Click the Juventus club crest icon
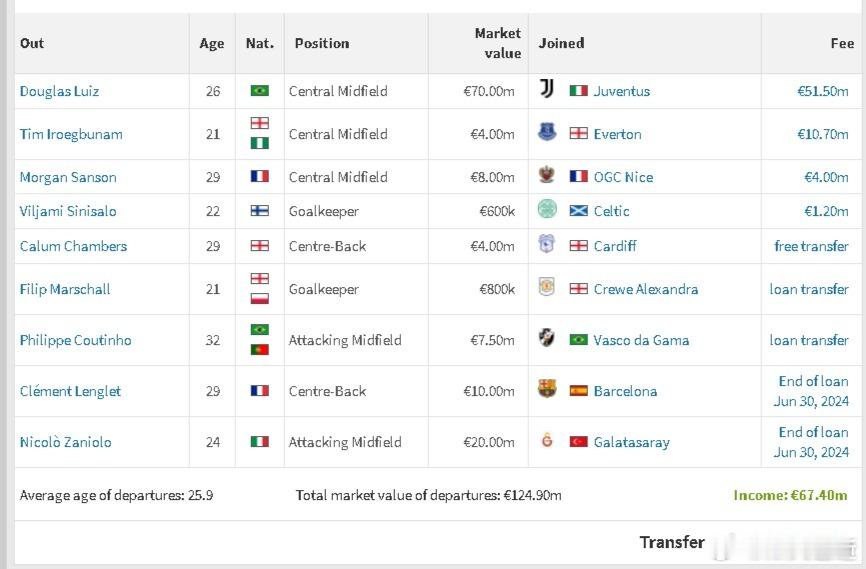This screenshot has width=866, height=569. [547, 89]
